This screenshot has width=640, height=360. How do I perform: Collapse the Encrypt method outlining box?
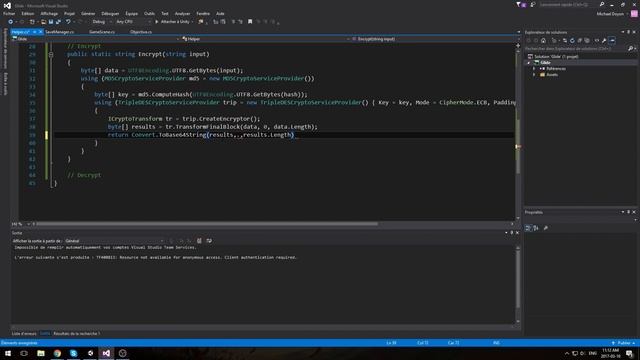tap(51, 54)
